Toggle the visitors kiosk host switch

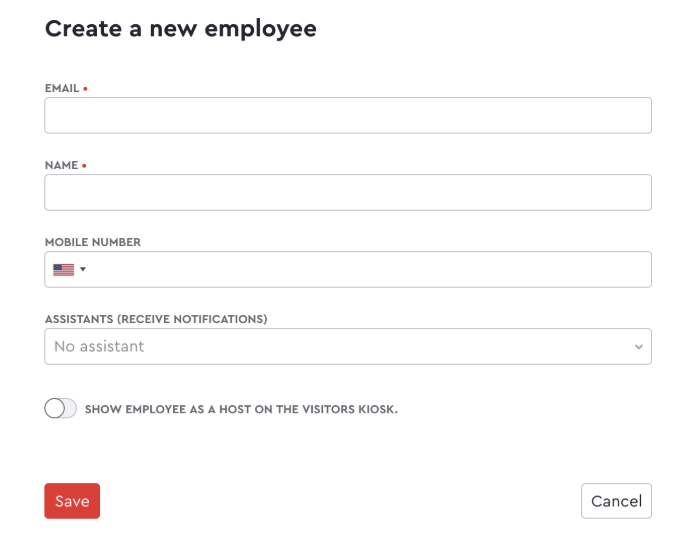click(60, 408)
